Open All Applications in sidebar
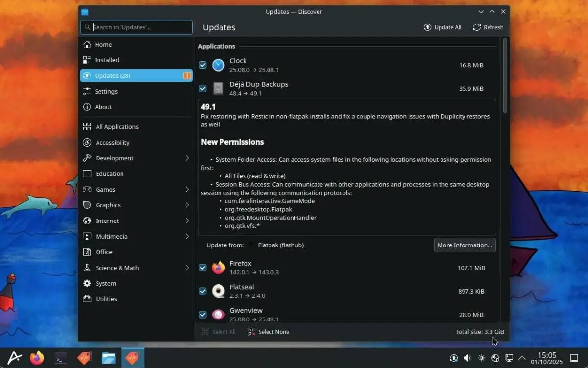The height and width of the screenshot is (368, 588). [x=136, y=126]
